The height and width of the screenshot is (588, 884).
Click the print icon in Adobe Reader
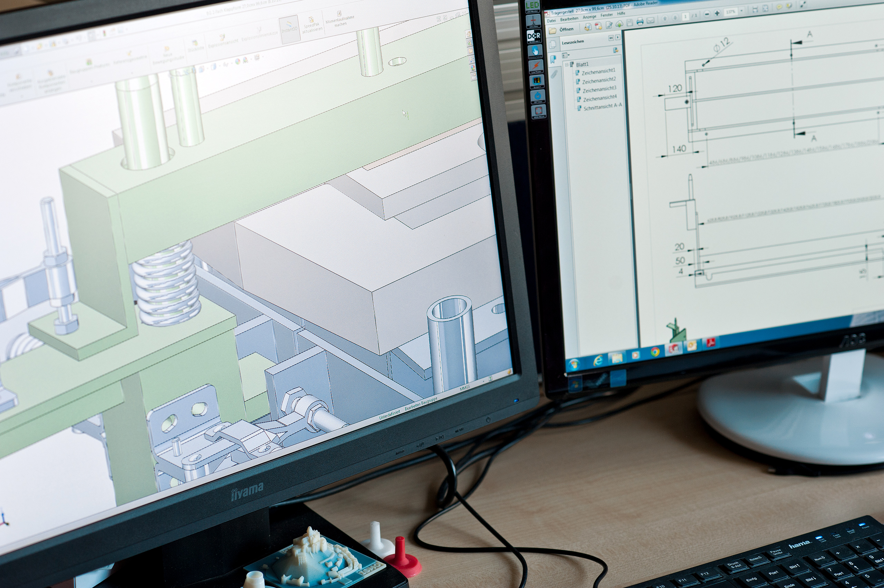pyautogui.click(x=640, y=22)
